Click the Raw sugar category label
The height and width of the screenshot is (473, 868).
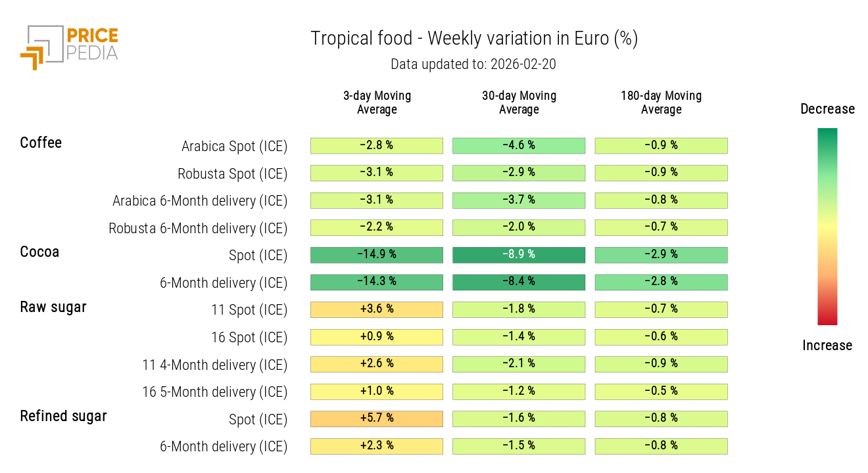[53, 307]
